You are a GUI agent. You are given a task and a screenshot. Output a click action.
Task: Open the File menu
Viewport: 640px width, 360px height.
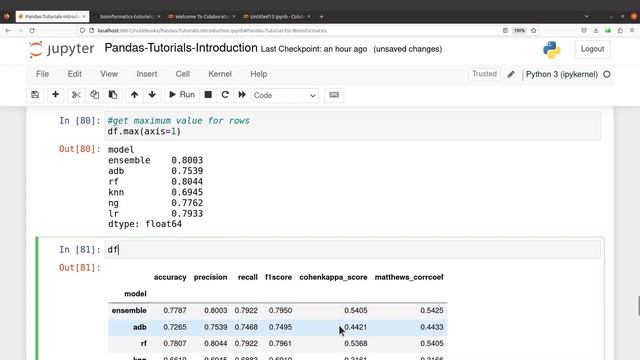pos(42,74)
